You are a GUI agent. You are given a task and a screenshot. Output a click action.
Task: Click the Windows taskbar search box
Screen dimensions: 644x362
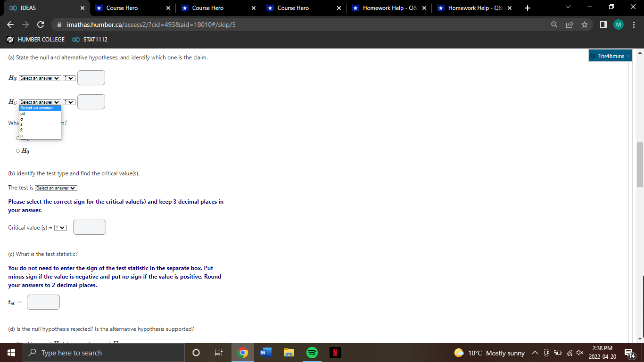[103, 353]
